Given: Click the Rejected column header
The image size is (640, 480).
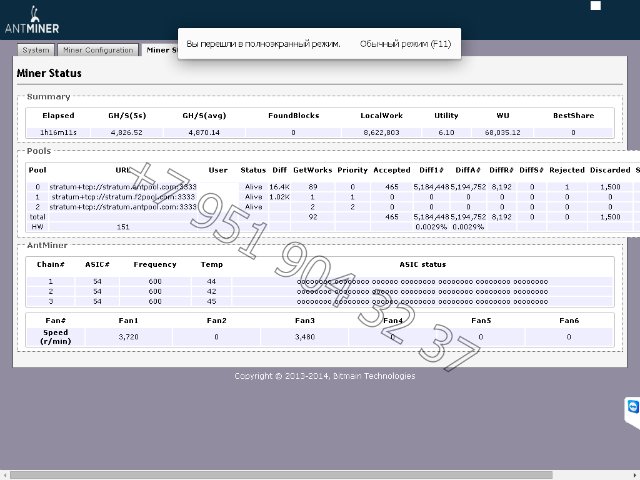Looking at the screenshot, I should (x=567, y=170).
